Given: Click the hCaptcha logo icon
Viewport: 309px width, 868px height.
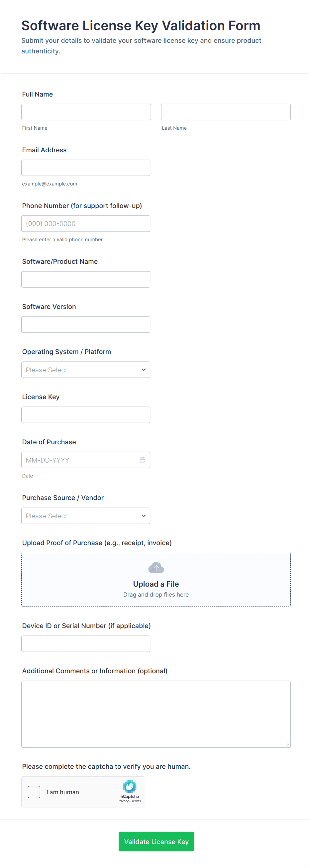Looking at the screenshot, I should 130,786.
